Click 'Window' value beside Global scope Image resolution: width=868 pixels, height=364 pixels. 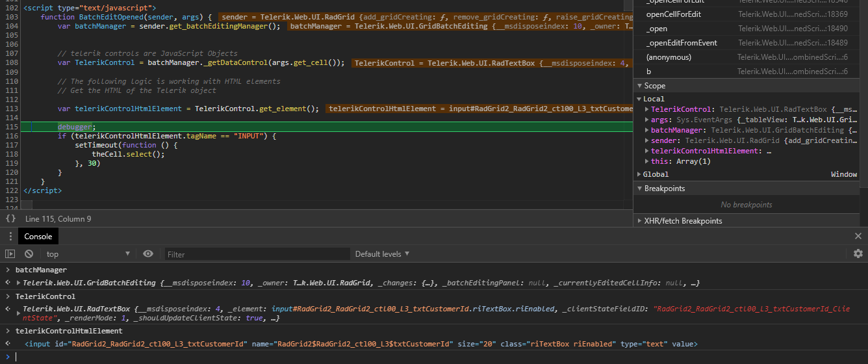(x=844, y=174)
